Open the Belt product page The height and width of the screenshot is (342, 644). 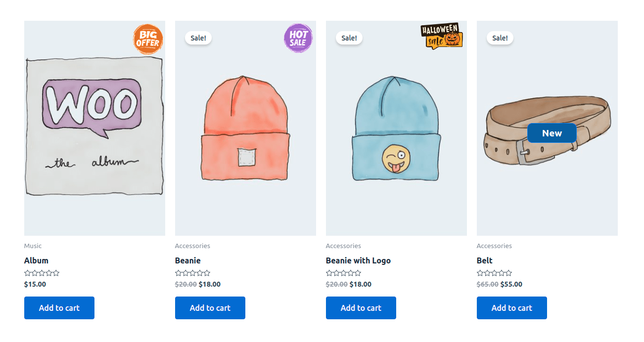(x=484, y=260)
